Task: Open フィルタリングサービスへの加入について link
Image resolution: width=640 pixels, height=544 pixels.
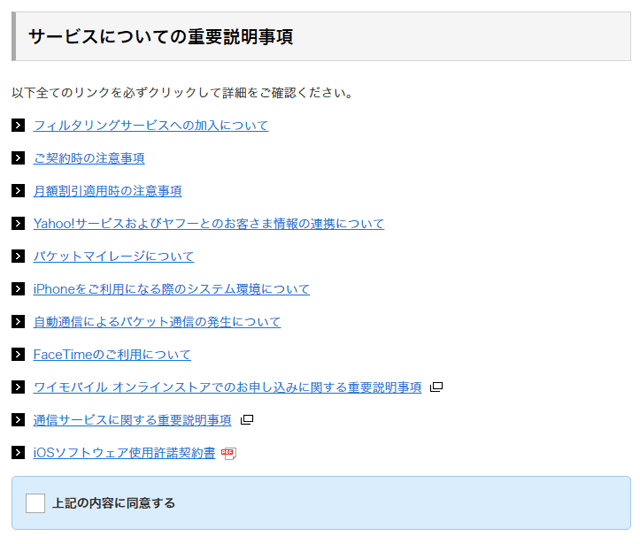Action: pyautogui.click(x=151, y=125)
